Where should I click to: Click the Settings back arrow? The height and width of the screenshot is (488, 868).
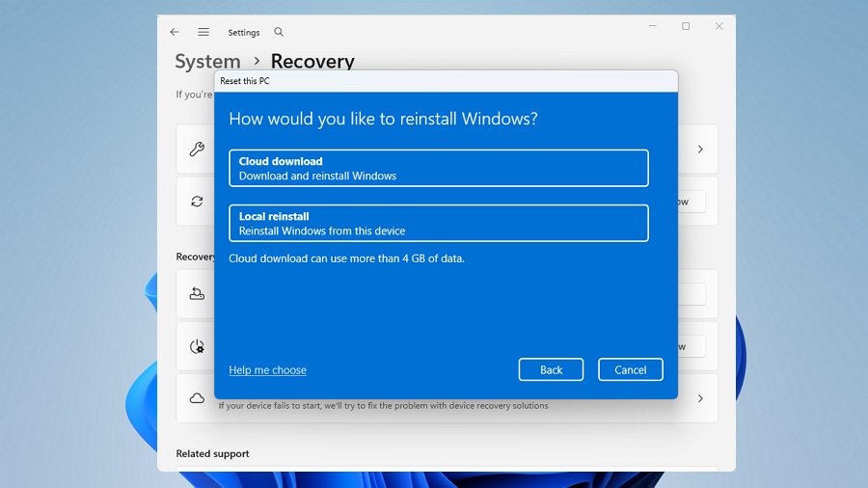175,32
